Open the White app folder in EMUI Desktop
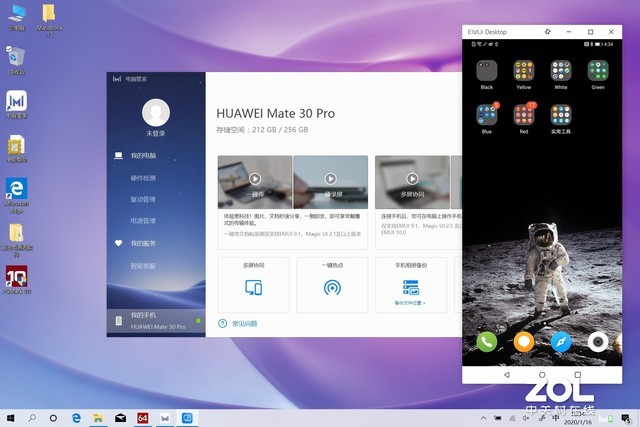 (x=561, y=71)
